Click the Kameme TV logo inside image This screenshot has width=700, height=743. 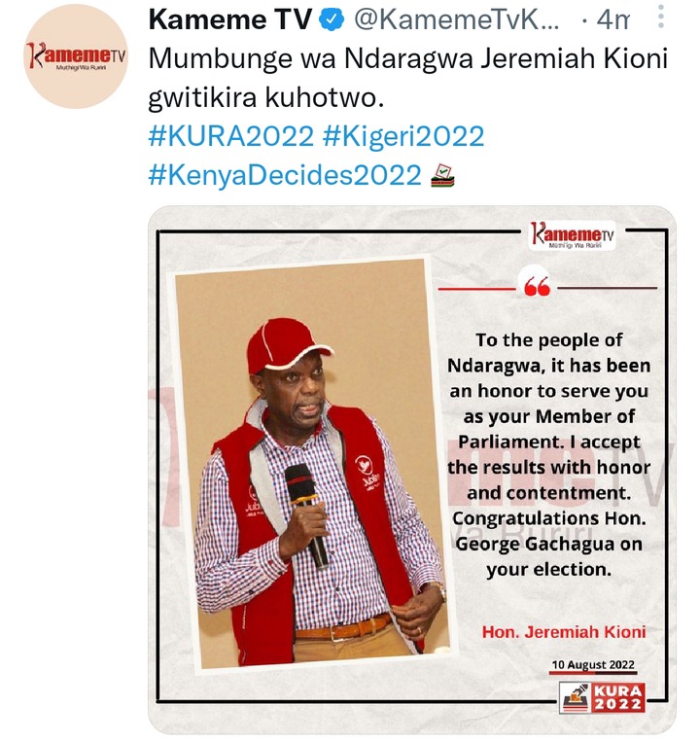pos(573,235)
